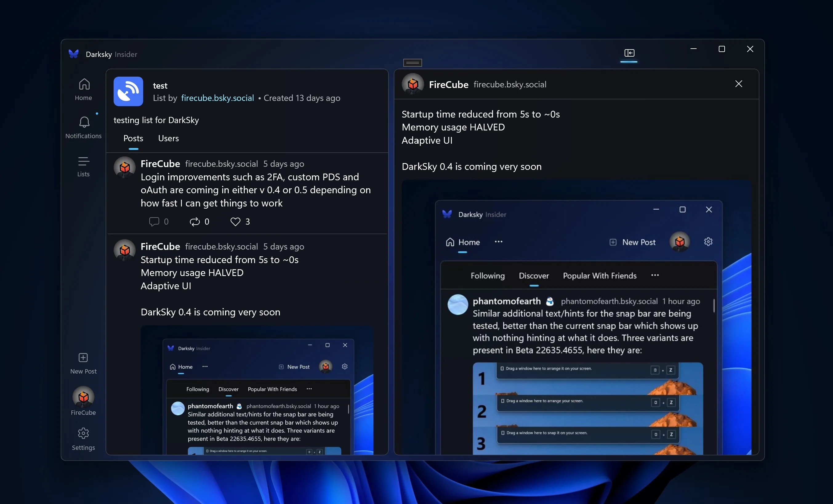Screen dimensions: 833x504
Task: Open Settings gear in sidebar
Action: click(83, 439)
